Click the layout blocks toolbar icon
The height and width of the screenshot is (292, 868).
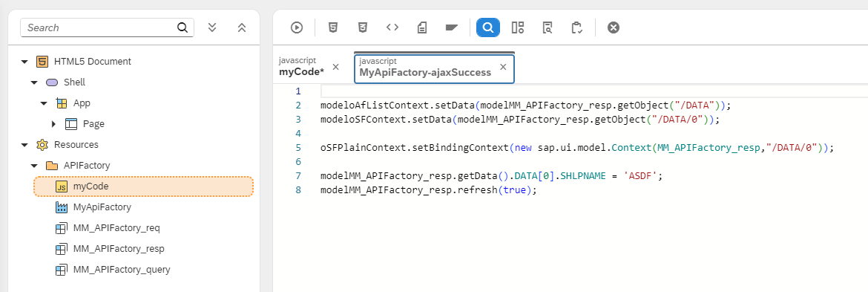coord(518,27)
